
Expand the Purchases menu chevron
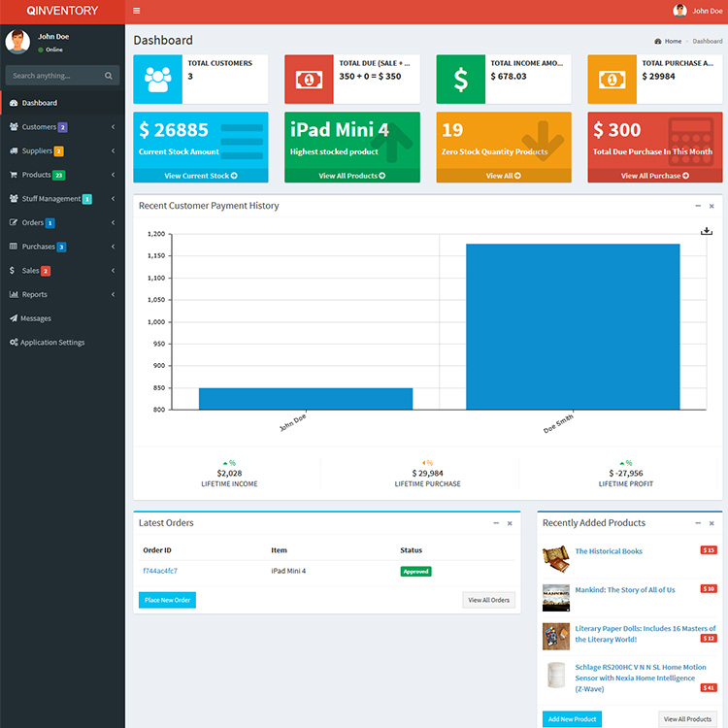(x=113, y=247)
